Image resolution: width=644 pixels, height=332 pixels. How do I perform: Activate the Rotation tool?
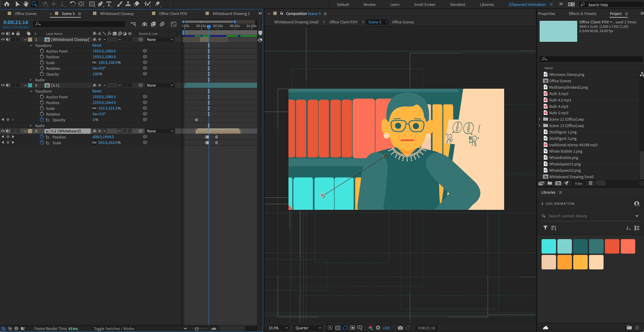(72, 4)
